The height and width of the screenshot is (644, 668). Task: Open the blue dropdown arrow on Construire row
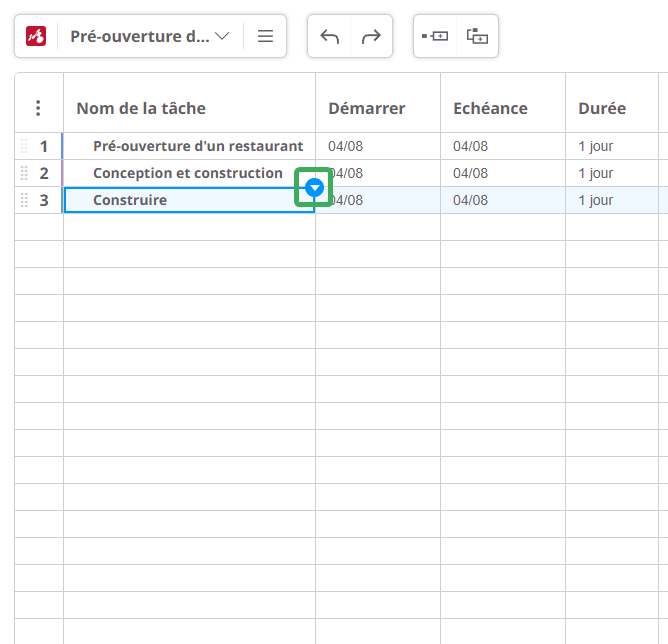click(314, 187)
